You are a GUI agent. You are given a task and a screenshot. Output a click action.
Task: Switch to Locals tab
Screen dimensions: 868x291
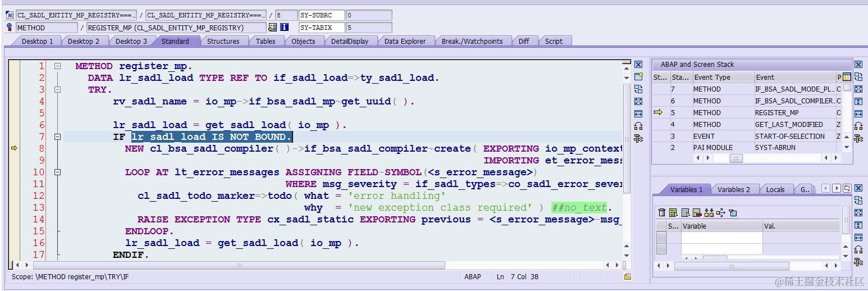click(775, 189)
